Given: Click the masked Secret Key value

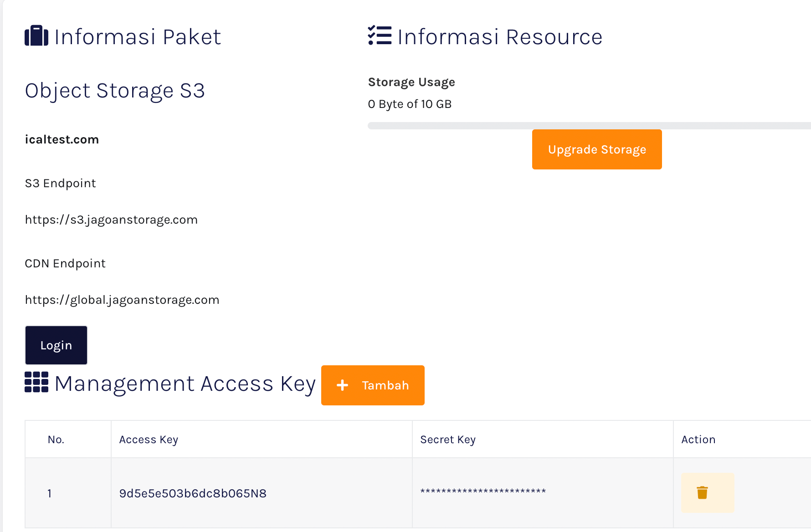Looking at the screenshot, I should (483, 492).
